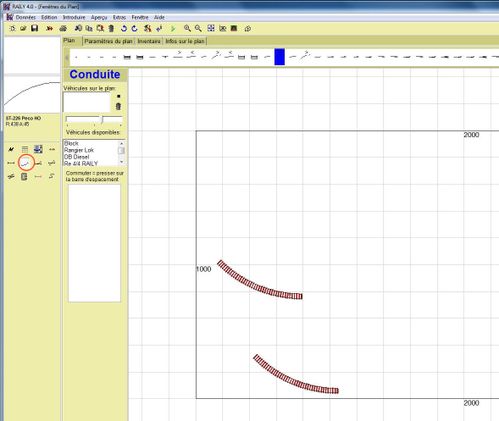Click the zoom in magnifier icon
Image resolution: width=499 pixels, height=421 pixels.
pyautogui.click(x=187, y=28)
